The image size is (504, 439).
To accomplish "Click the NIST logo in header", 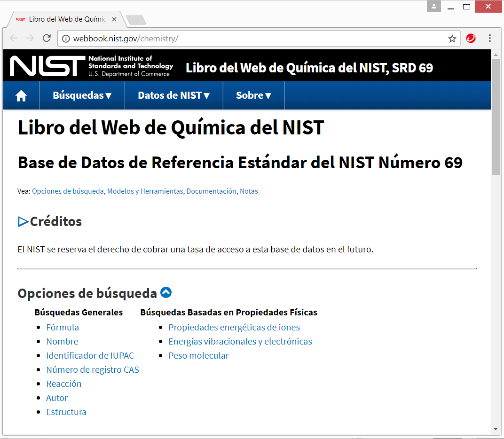I will click(x=92, y=66).
